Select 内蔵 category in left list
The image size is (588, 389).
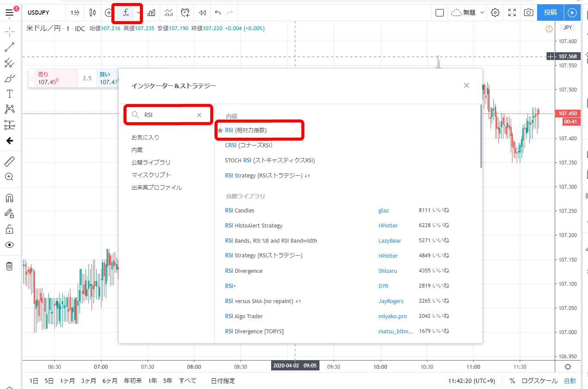tap(137, 150)
